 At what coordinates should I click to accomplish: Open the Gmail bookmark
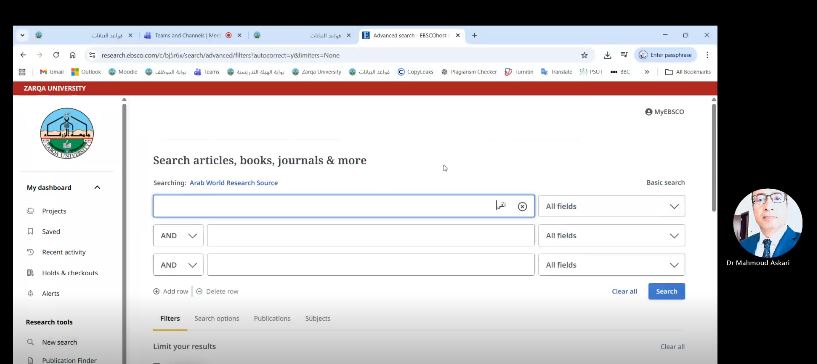click(52, 72)
